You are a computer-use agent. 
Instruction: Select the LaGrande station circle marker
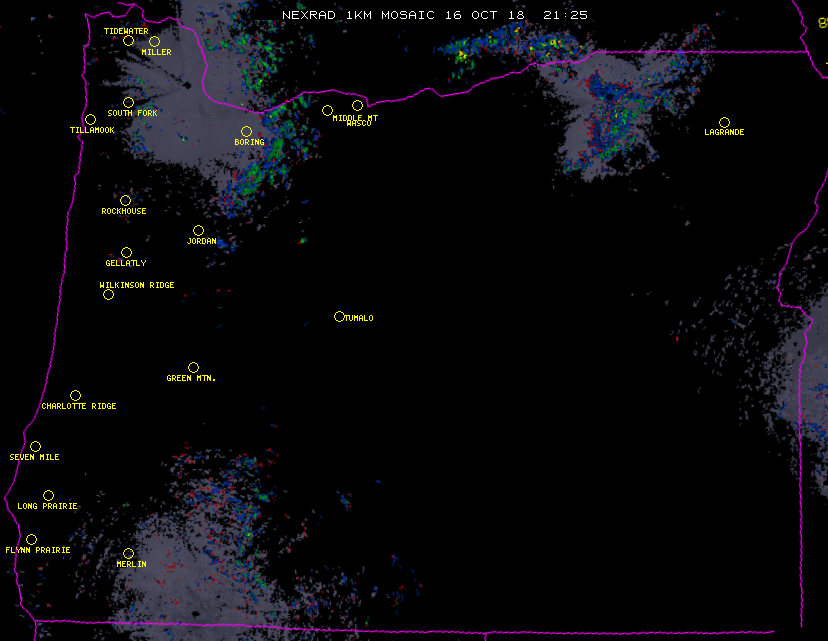[724, 122]
